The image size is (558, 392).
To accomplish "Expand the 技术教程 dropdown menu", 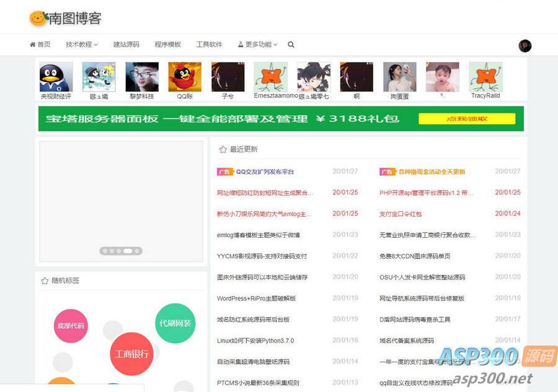I will click(81, 45).
